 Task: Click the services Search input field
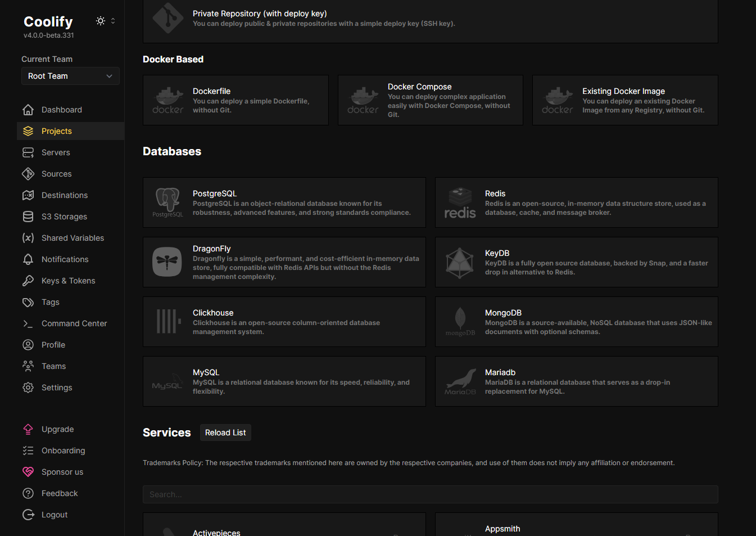click(x=430, y=494)
